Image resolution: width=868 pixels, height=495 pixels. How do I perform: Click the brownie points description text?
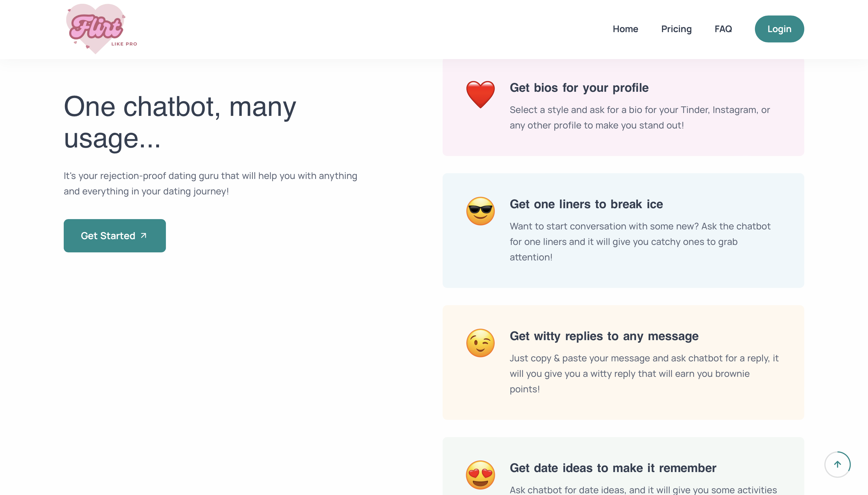coord(644,373)
